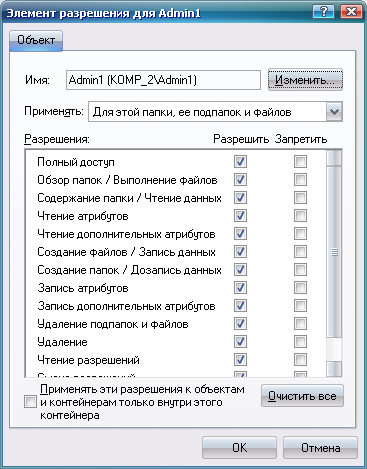Click the Имя field showing Admin1

(x=163, y=80)
